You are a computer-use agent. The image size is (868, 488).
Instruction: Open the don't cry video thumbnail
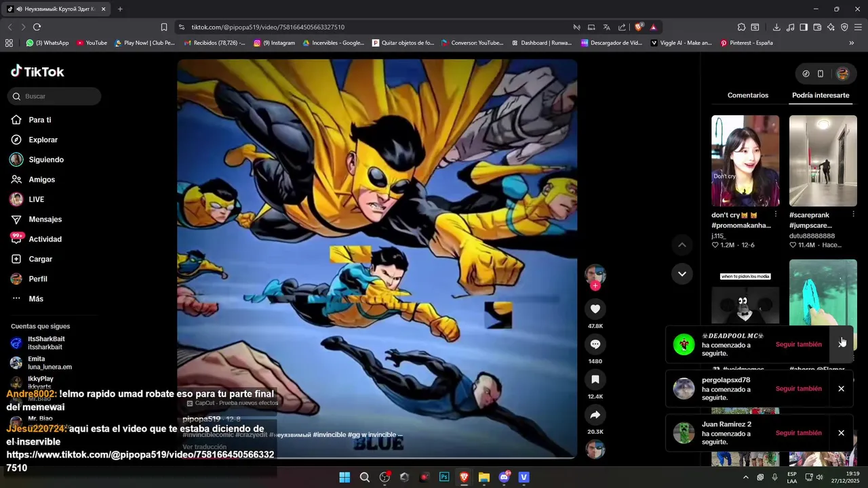pyautogui.click(x=745, y=161)
